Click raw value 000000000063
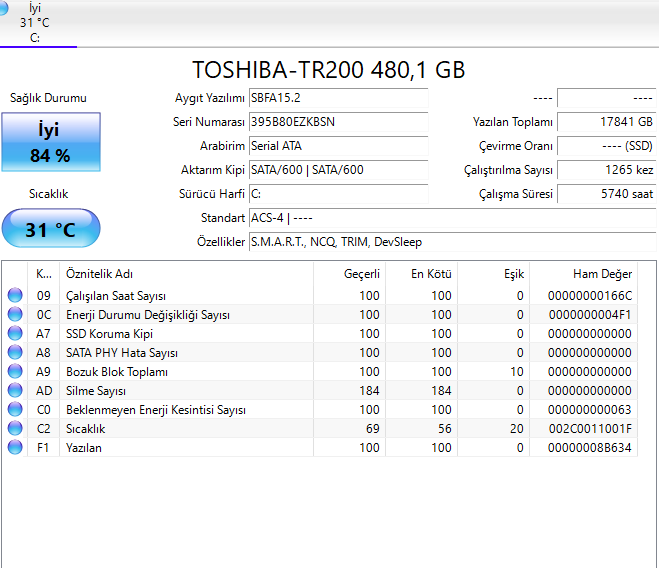 (590, 409)
